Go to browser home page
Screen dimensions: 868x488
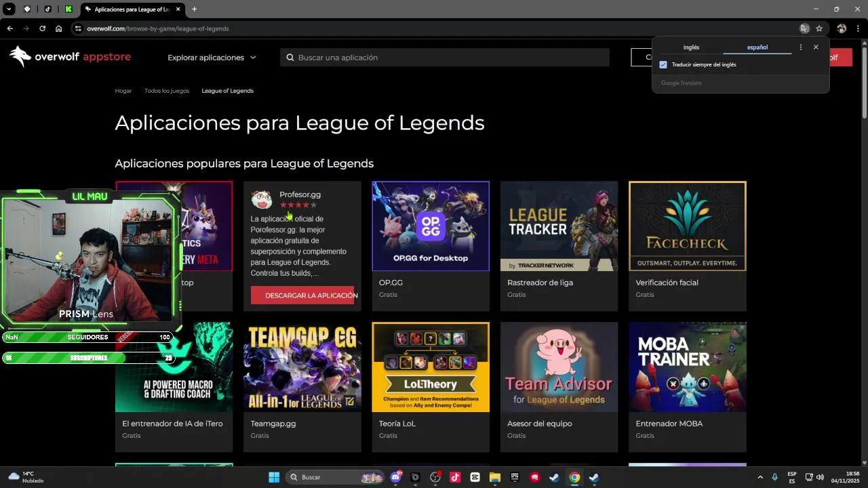click(x=58, y=28)
